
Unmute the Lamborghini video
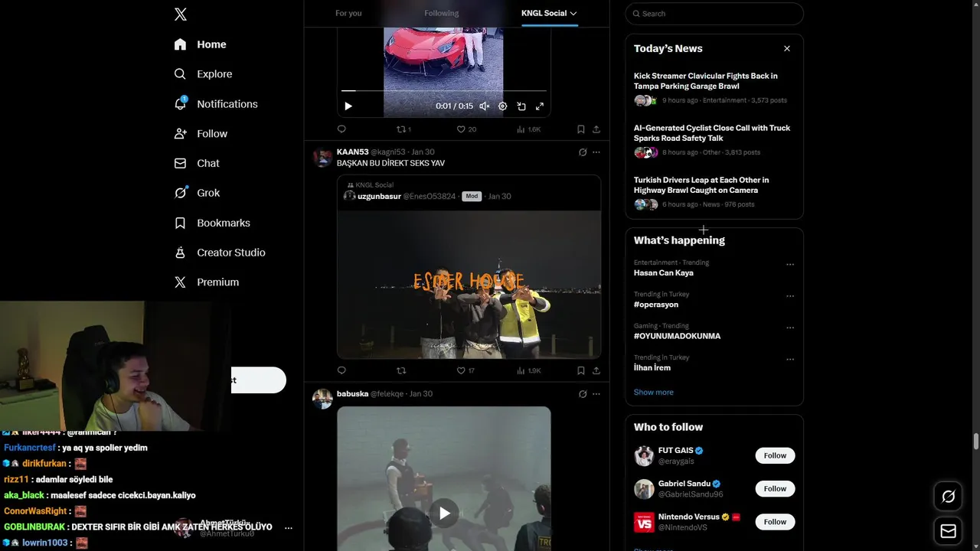(x=484, y=106)
